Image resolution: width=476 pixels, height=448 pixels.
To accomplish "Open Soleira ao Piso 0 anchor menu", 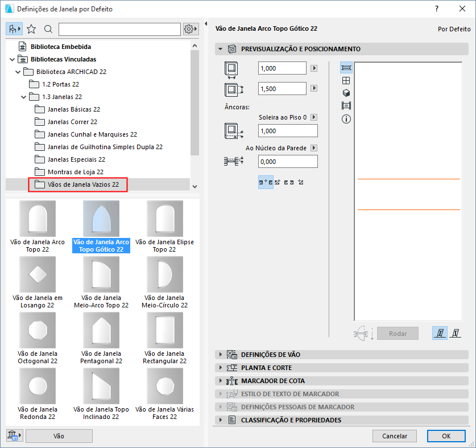I will pos(314,117).
